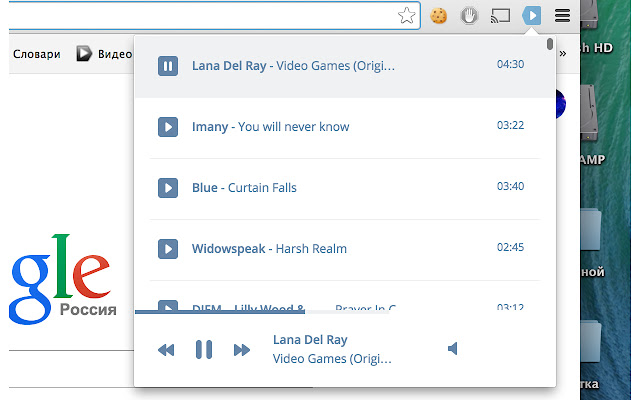The height and width of the screenshot is (400, 640).
Task: Open the music player extension icon
Action: point(531,16)
